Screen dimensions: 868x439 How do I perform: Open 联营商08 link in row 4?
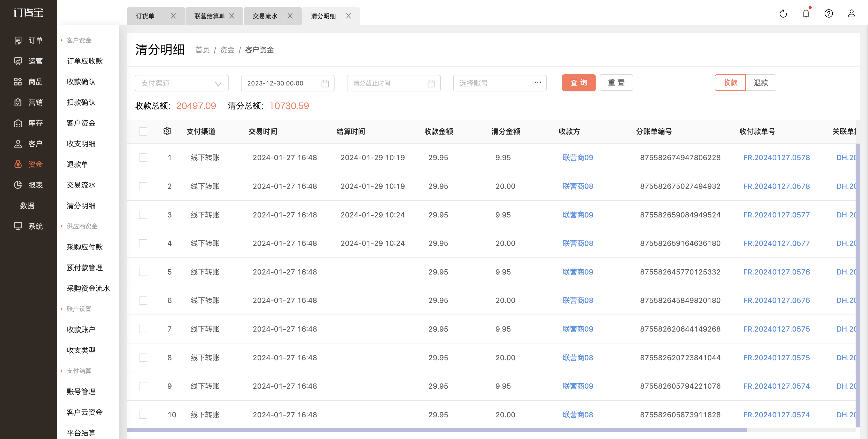click(578, 243)
